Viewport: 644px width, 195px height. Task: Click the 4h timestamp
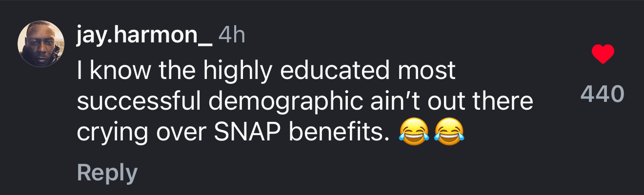[x=232, y=36]
